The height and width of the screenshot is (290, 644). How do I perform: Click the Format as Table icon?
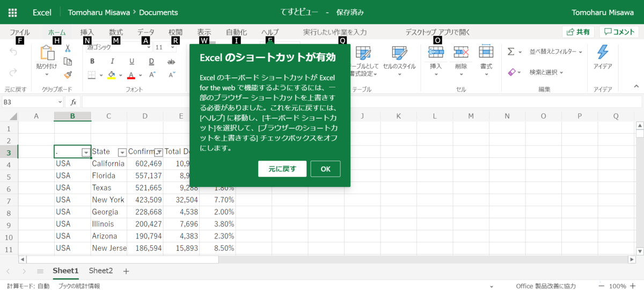(363, 53)
